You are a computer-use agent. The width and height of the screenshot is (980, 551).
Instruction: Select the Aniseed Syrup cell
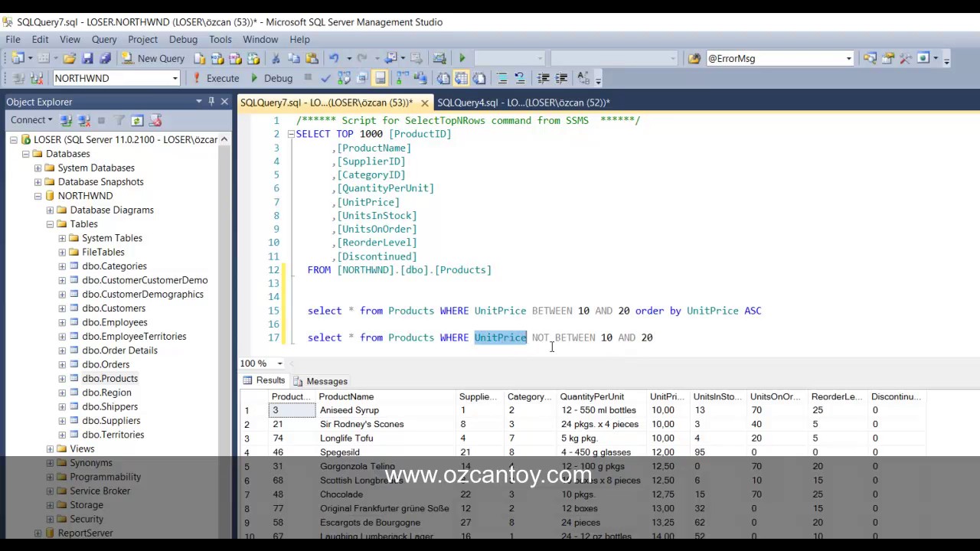386,410
